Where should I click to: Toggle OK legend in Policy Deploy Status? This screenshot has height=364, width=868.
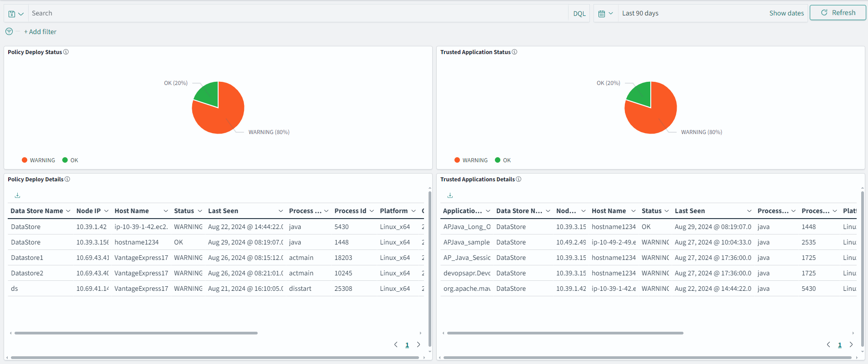(70, 160)
